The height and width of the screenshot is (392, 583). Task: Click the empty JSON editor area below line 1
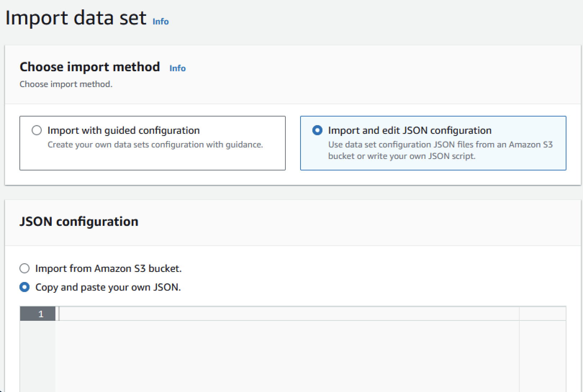(x=288, y=356)
